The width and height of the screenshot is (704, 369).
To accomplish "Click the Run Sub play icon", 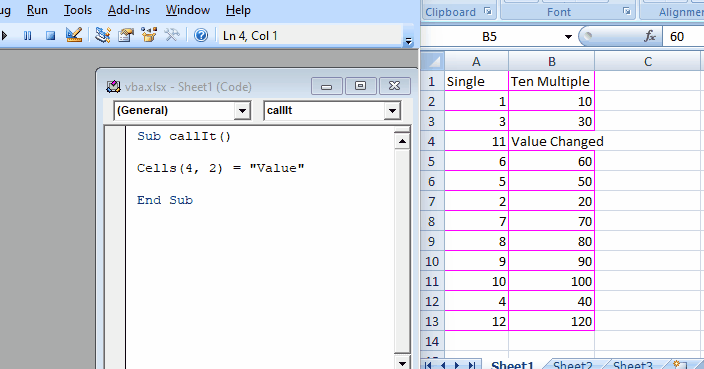I will coord(4,35).
